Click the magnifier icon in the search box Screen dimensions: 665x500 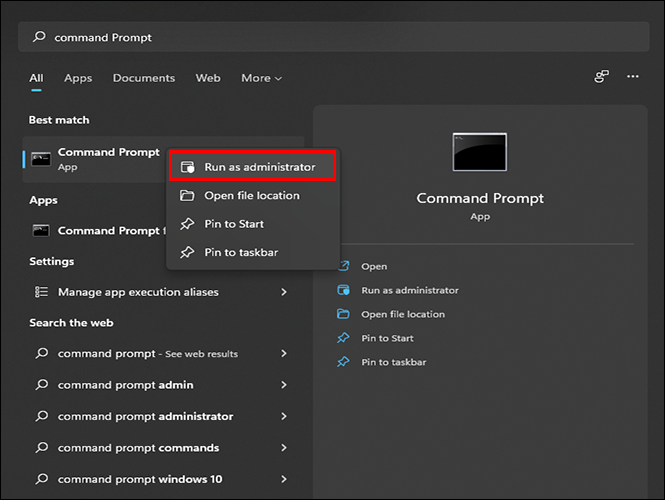click(39, 37)
